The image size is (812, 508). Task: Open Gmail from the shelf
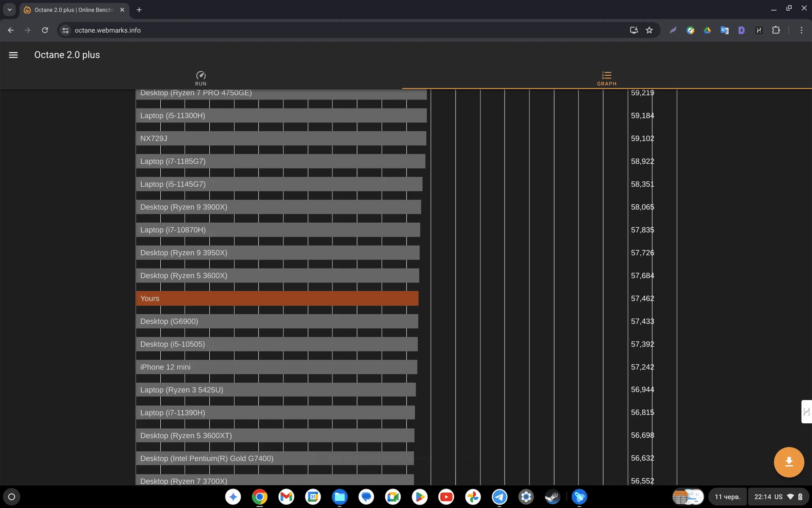286,497
